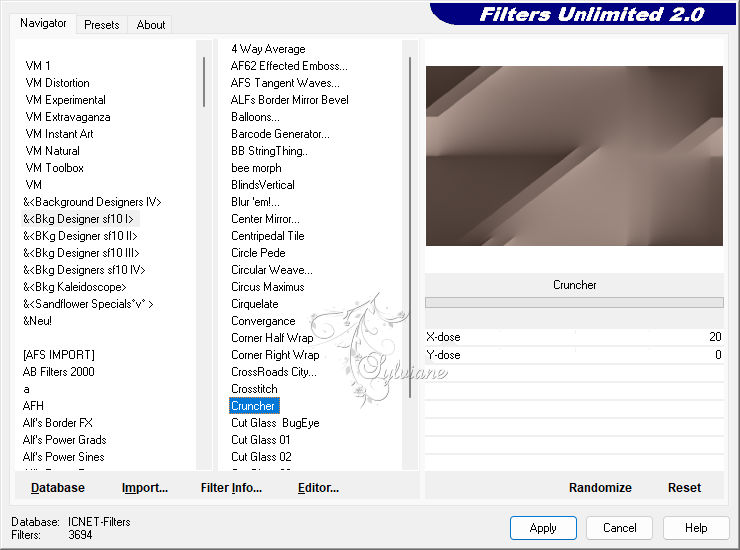Select filter Cirquelate
The width and height of the screenshot is (740, 550).
click(x=255, y=304)
